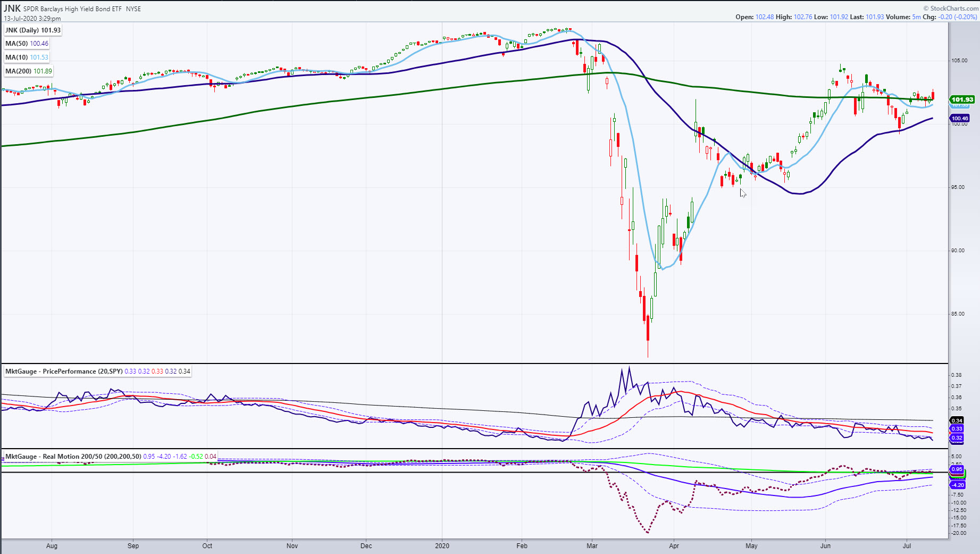980x554 pixels.
Task: Click the JNK ticker symbol in the title
Action: point(12,9)
